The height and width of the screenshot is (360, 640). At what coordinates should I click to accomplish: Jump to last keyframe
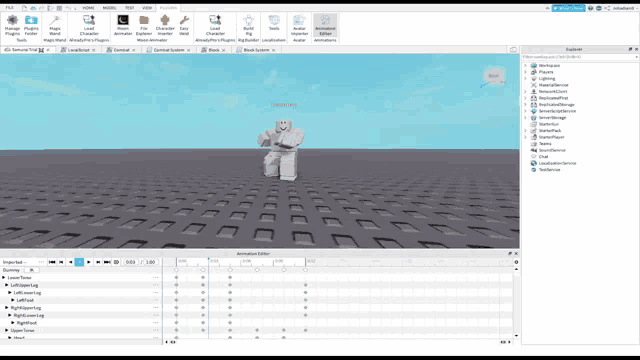107,262
